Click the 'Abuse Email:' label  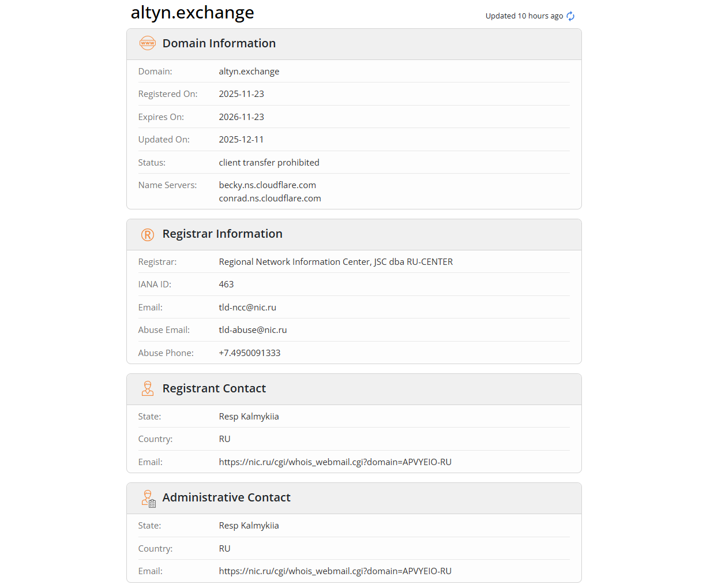[164, 330]
